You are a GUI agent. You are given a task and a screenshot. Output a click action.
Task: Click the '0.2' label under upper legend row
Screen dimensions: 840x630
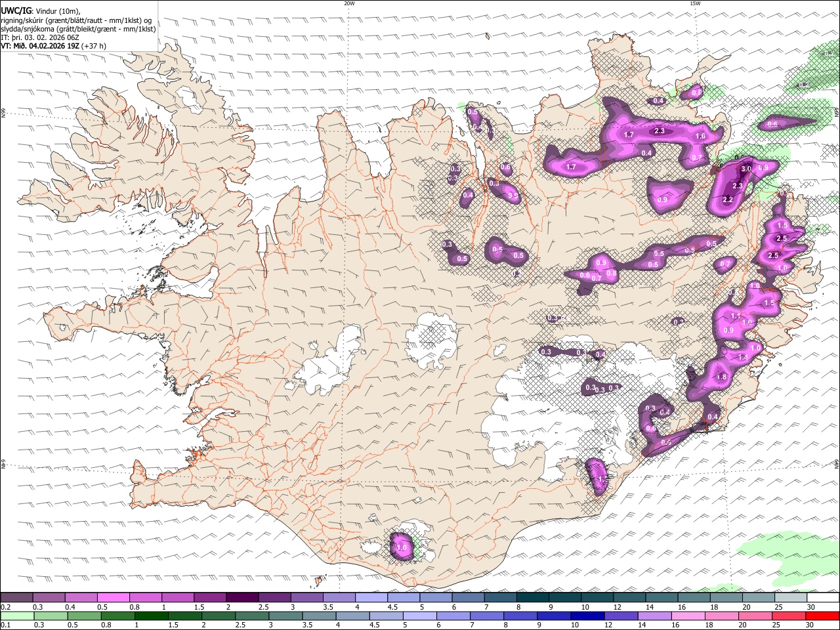(x=5, y=607)
